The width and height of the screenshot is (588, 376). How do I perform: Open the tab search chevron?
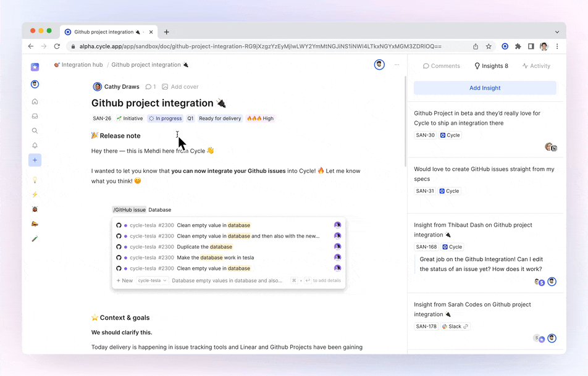click(557, 32)
